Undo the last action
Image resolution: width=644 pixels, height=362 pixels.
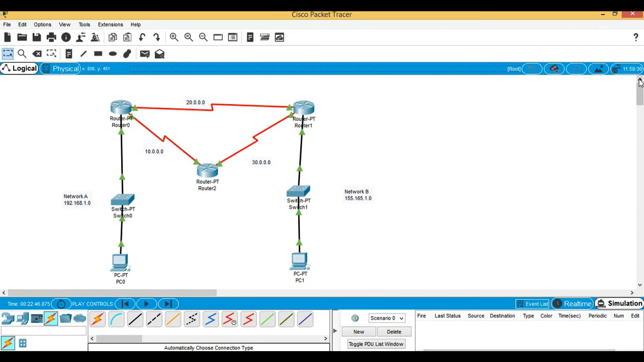142,37
